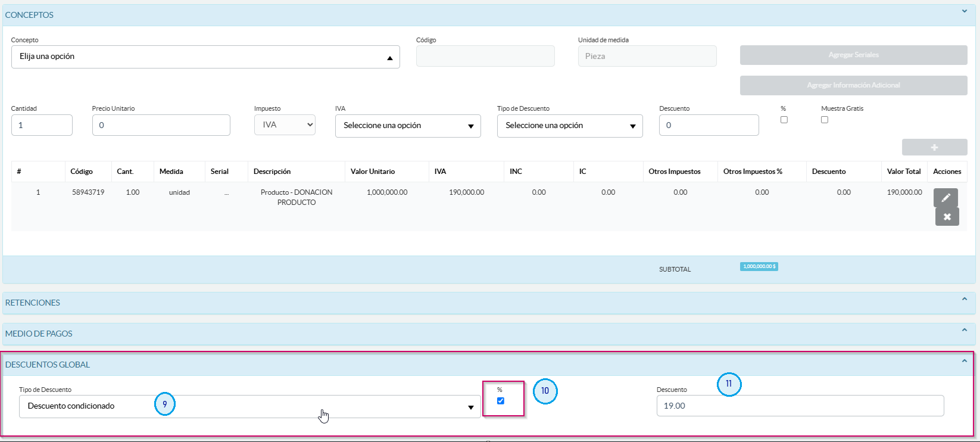The width and height of the screenshot is (980, 442).
Task: Click the pencil edit icon in Acciones
Action: click(945, 198)
